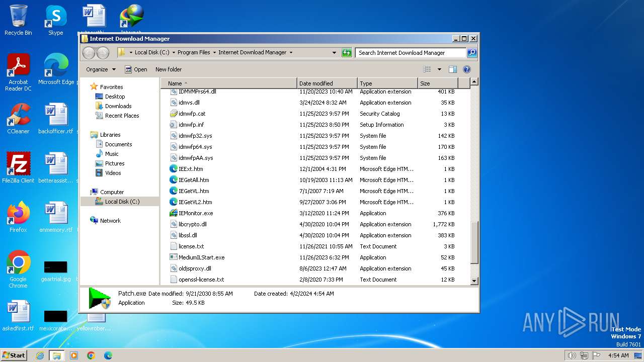This screenshot has height=362, width=644.
Task: Sort files by Date modified column
Action: (327, 83)
